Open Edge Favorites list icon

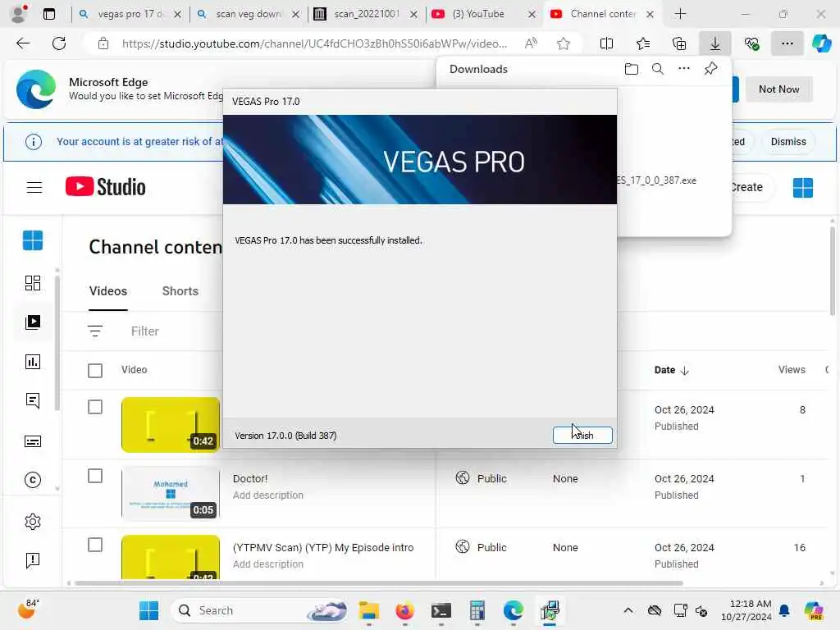pos(643,43)
